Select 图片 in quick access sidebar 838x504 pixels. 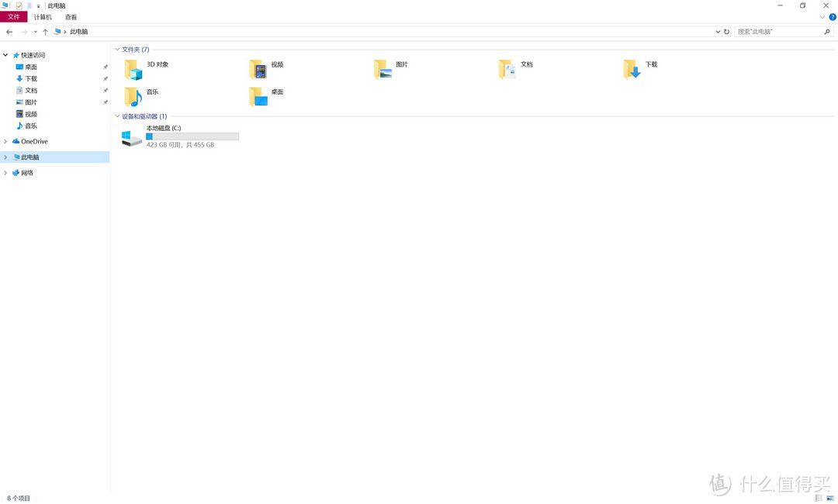point(30,102)
